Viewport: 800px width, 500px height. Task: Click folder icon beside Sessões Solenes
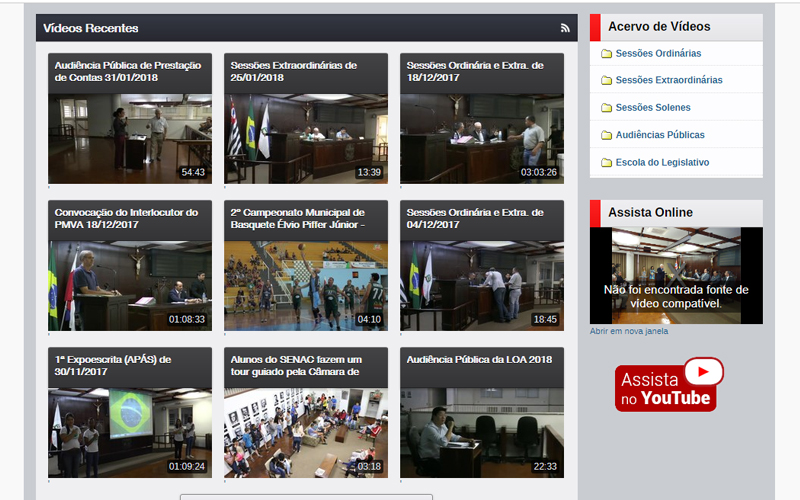606,108
